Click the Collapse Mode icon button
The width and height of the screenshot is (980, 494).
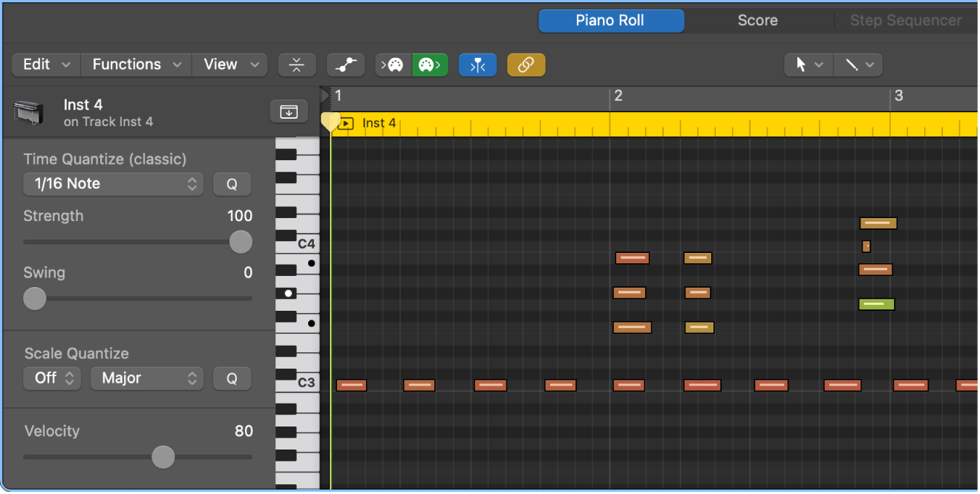click(297, 65)
